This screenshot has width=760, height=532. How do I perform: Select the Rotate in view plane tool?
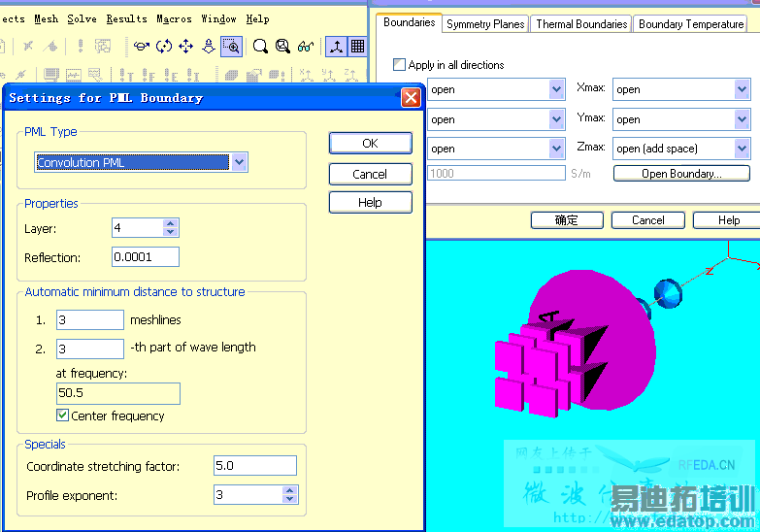click(164, 46)
